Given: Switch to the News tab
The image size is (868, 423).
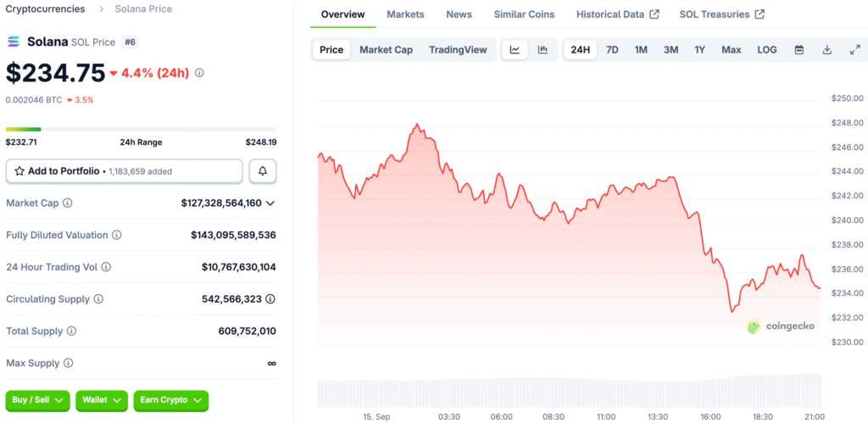Looking at the screenshot, I should pos(459,14).
